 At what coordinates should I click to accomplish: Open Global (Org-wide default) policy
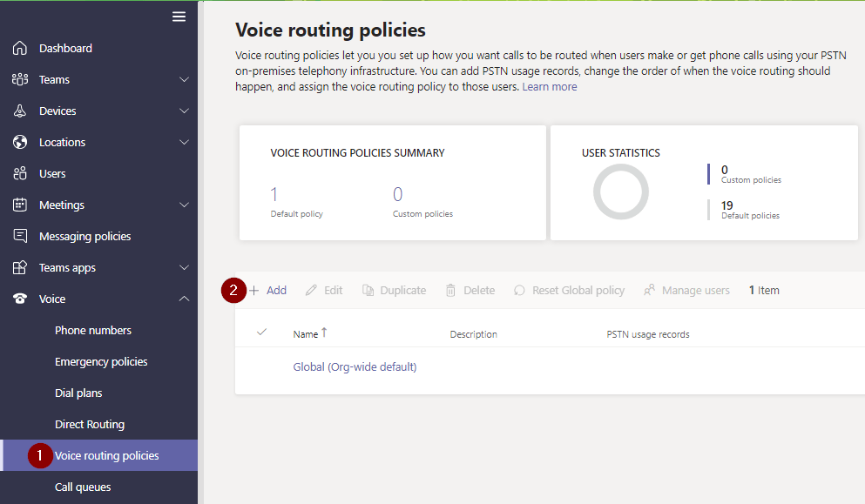(355, 366)
